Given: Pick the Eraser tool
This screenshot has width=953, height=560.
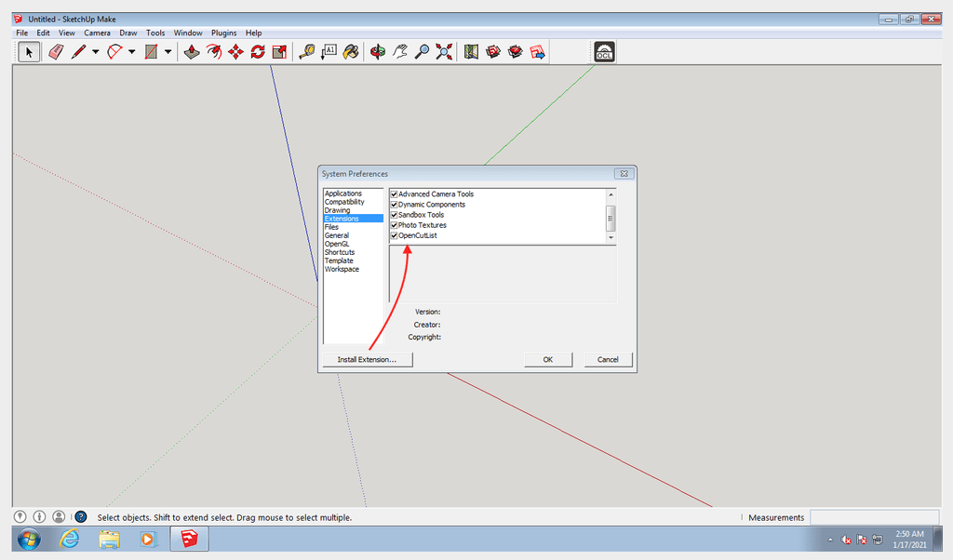Looking at the screenshot, I should click(x=56, y=52).
